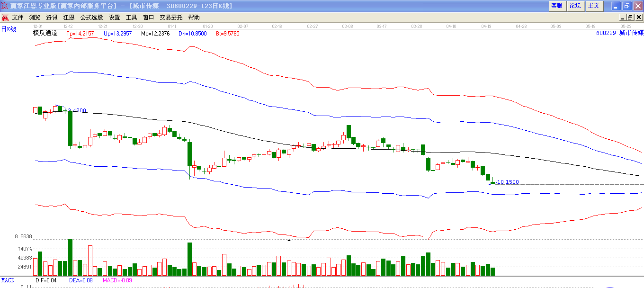Viewport: 644px width, 288px height.
Task: Click the 10.1500 low price label
Action: point(508,182)
